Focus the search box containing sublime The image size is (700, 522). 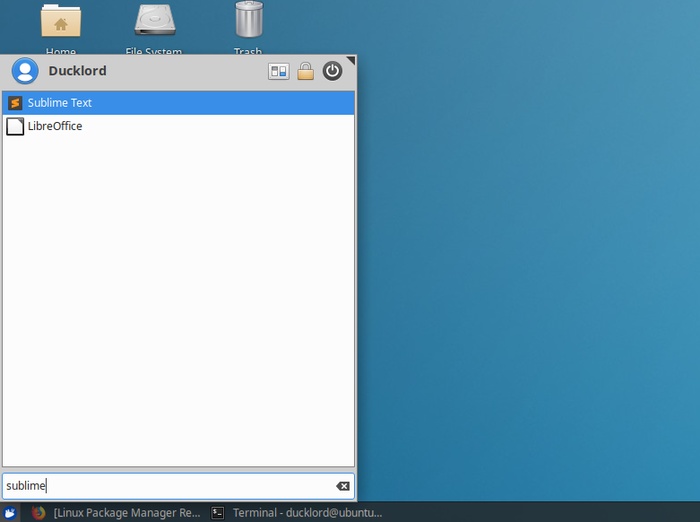click(179, 486)
